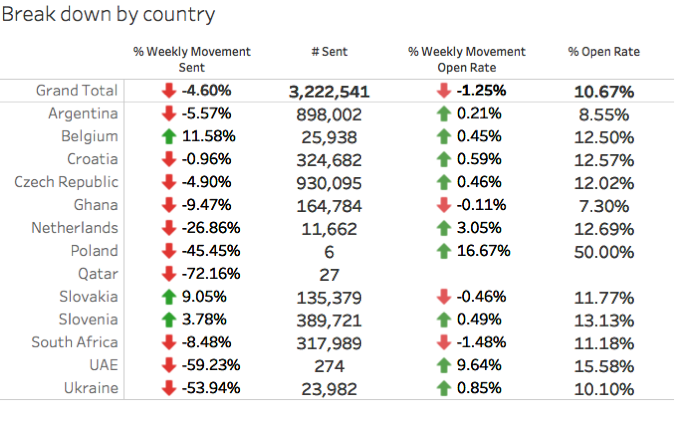
Task: Select the Slovenia row label
Action: tap(88, 319)
